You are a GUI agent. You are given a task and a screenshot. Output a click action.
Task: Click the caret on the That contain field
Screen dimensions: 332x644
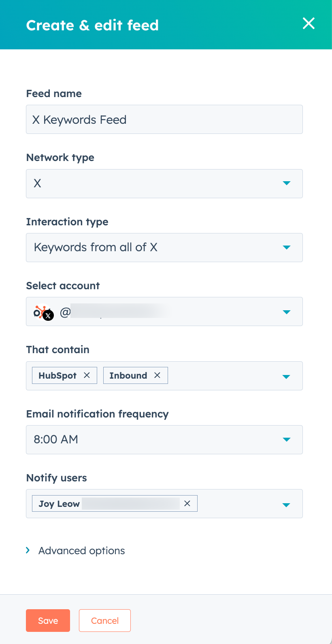coord(286,377)
